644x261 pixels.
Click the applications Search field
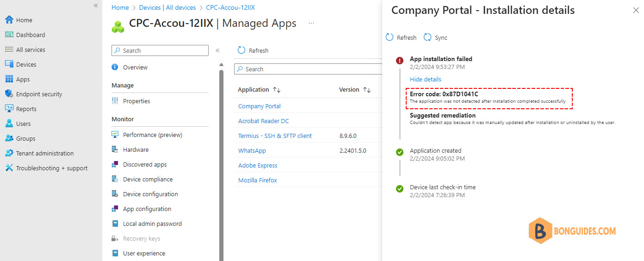308,69
